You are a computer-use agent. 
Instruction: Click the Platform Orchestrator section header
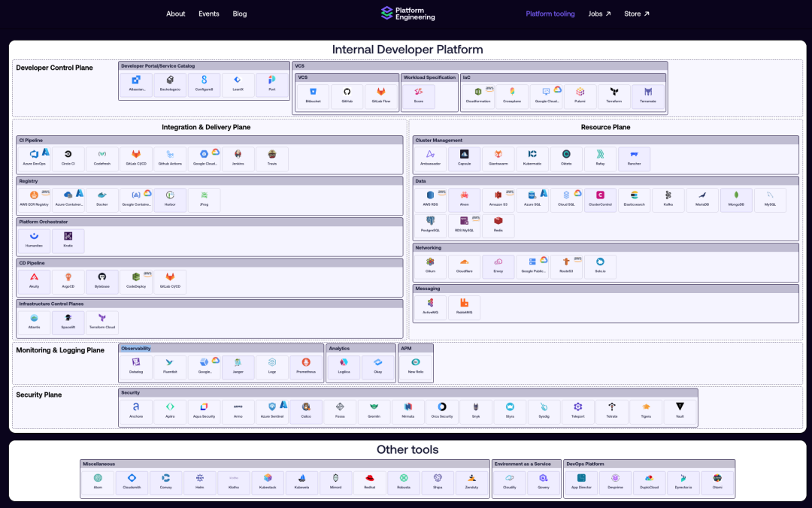[x=210, y=222]
